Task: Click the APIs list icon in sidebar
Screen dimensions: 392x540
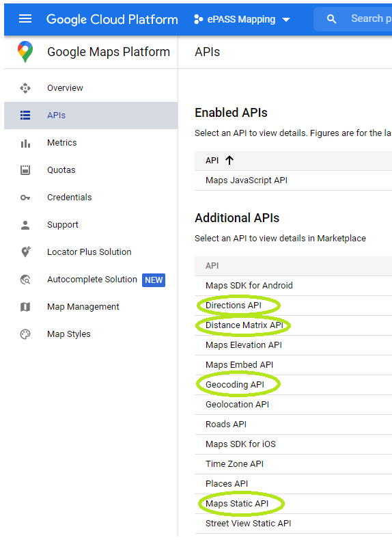Action: (x=25, y=116)
